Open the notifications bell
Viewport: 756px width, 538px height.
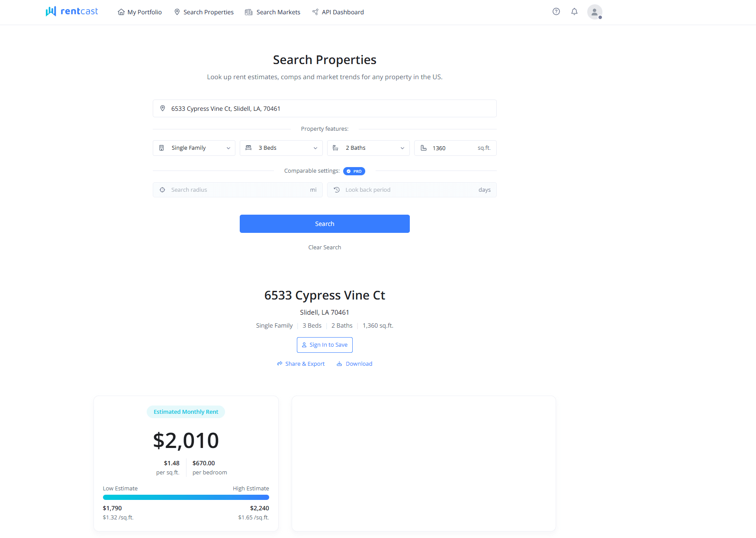pos(574,12)
